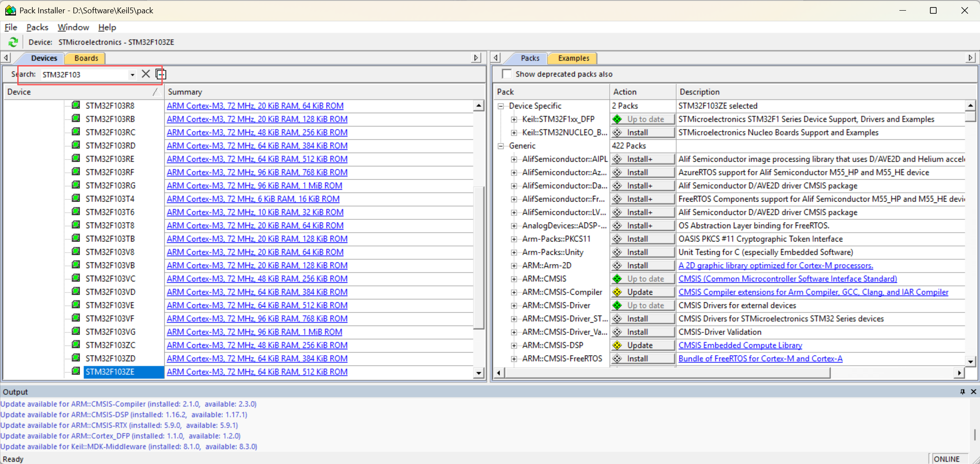
Task: Click the green refresh packs toolbar icon
Action: 13,42
